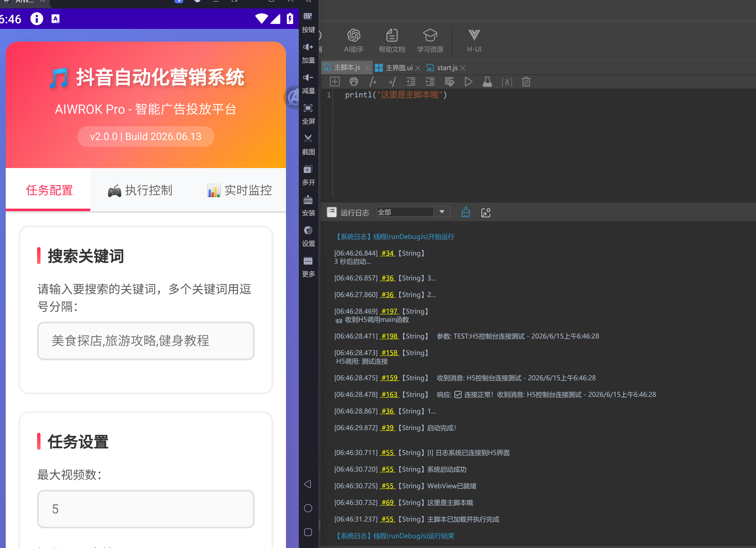
Task: Click the 'WebView已就绪' log entry
Action: click(x=452, y=486)
